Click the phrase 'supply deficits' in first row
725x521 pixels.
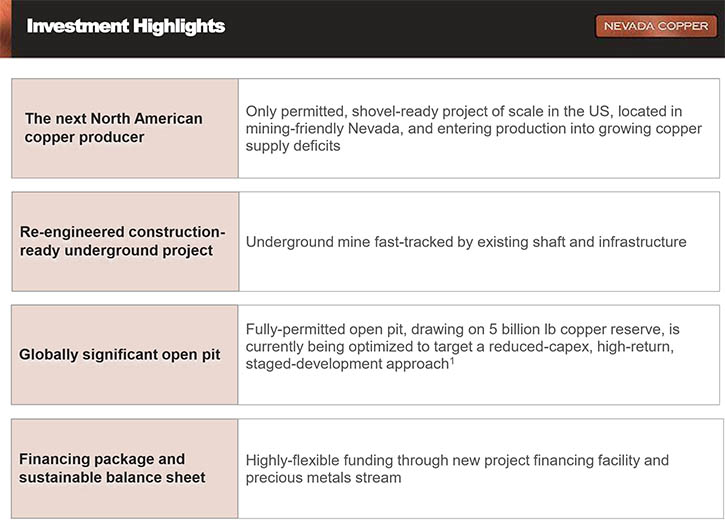pos(293,146)
